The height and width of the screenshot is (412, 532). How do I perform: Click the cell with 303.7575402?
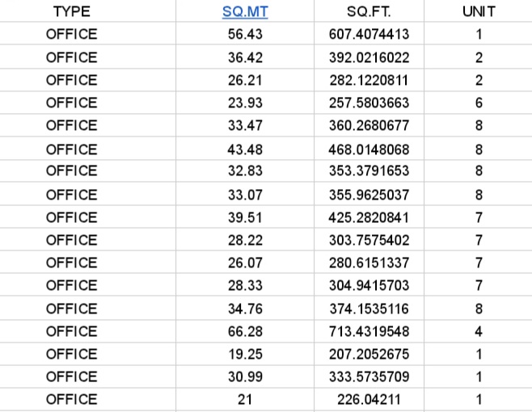pyautogui.click(x=369, y=240)
